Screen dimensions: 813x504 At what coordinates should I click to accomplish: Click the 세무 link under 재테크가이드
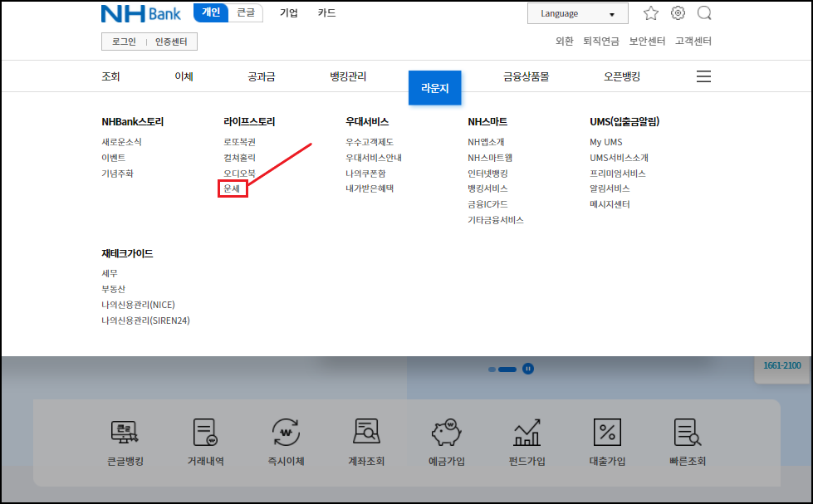pyautogui.click(x=110, y=272)
